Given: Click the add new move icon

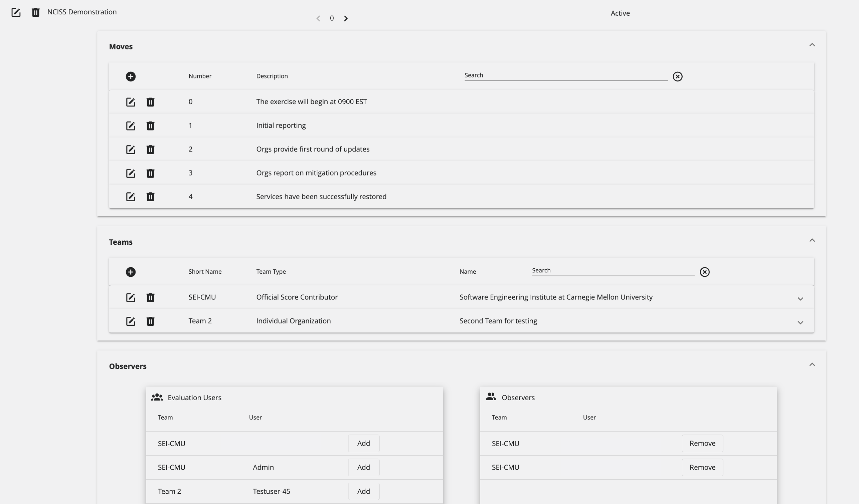Looking at the screenshot, I should point(130,76).
